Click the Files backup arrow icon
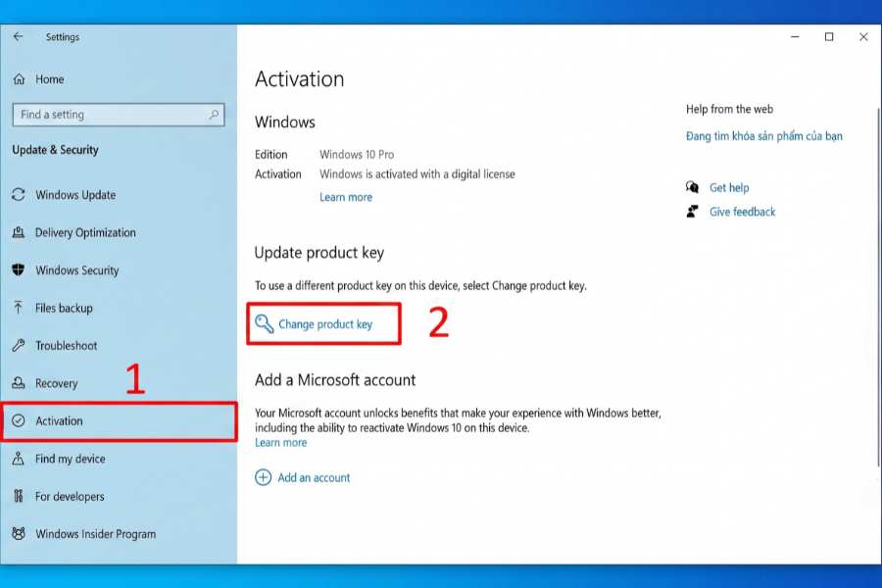Image resolution: width=882 pixels, height=588 pixels. tap(18, 308)
